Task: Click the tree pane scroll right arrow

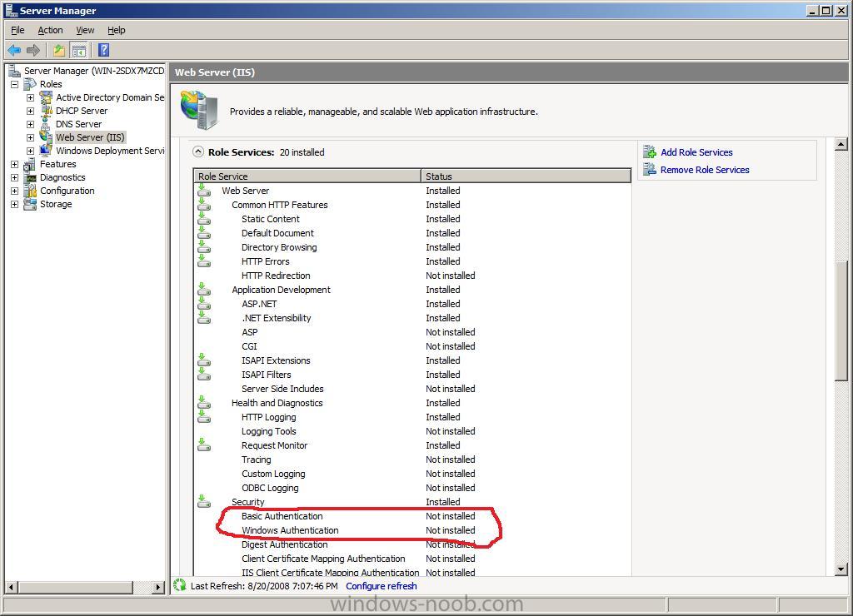Action: tap(158, 587)
